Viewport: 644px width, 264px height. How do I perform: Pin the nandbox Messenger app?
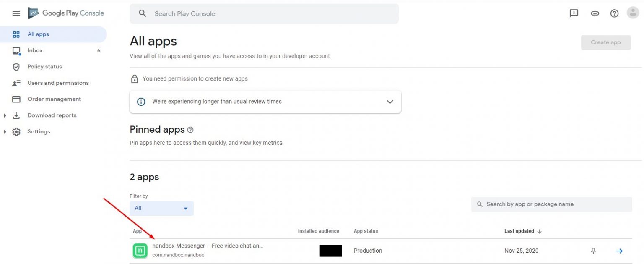(593, 251)
